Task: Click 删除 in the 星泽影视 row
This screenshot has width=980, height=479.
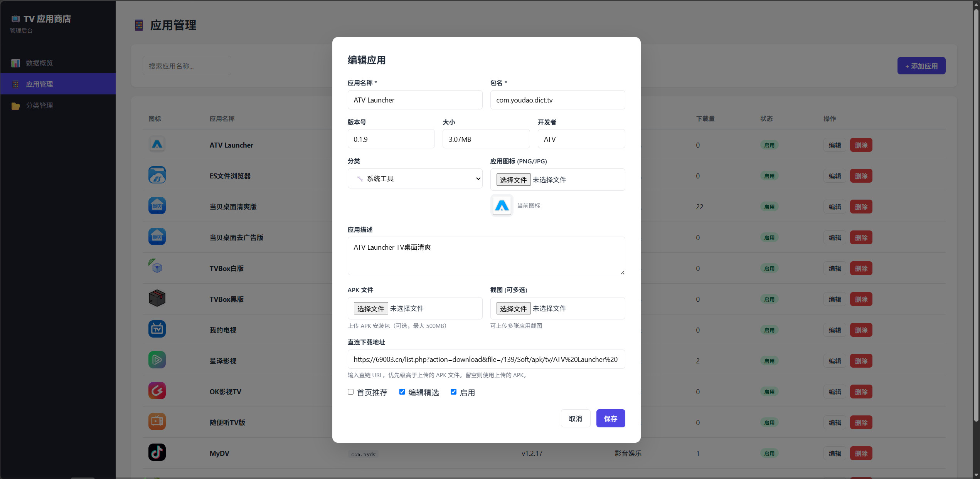Action: (x=861, y=361)
